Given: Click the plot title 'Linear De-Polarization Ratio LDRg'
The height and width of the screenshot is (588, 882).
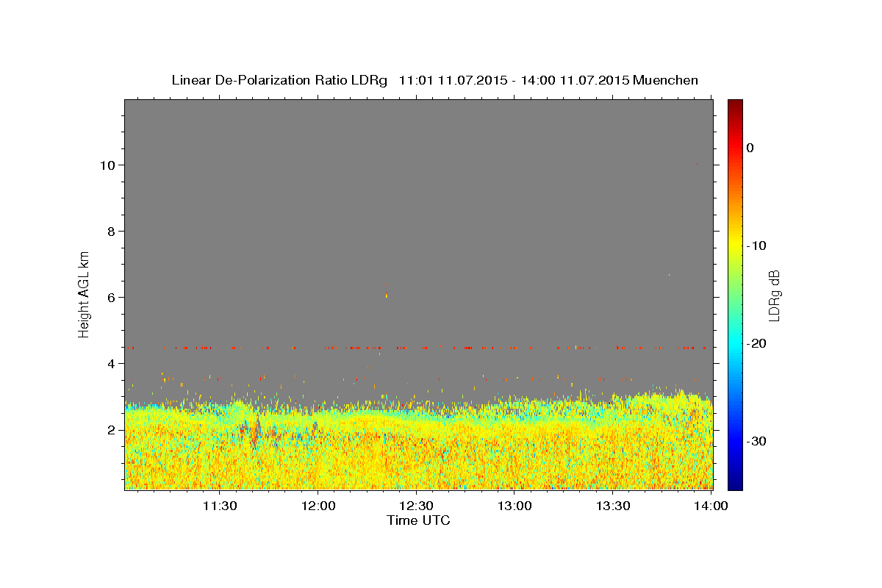Looking at the screenshot, I should click(x=279, y=80).
